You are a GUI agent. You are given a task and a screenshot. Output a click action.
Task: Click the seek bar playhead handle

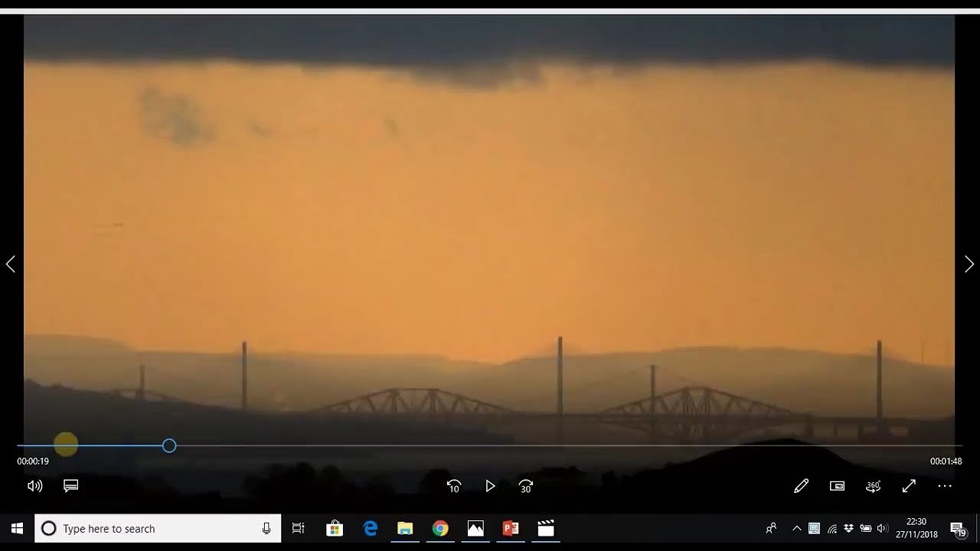(169, 445)
